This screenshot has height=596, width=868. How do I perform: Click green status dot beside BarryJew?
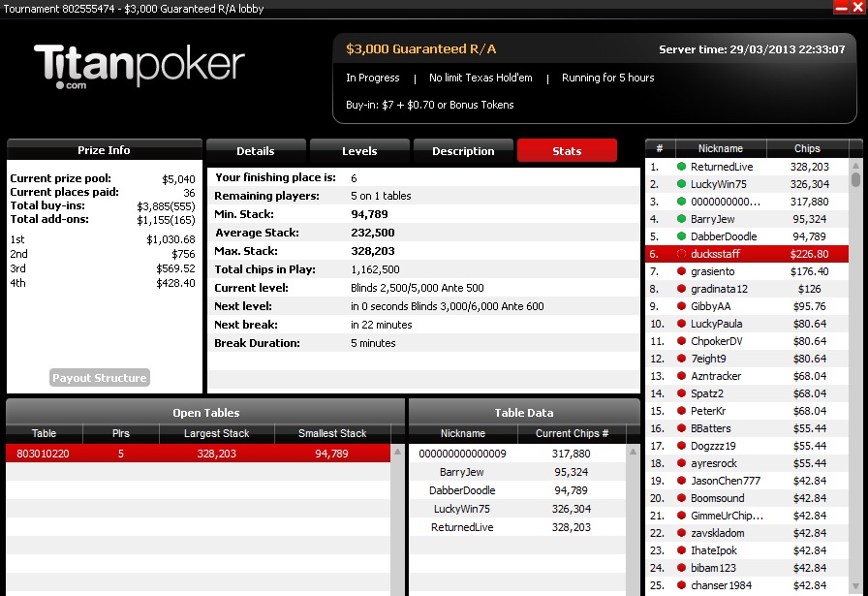[681, 219]
